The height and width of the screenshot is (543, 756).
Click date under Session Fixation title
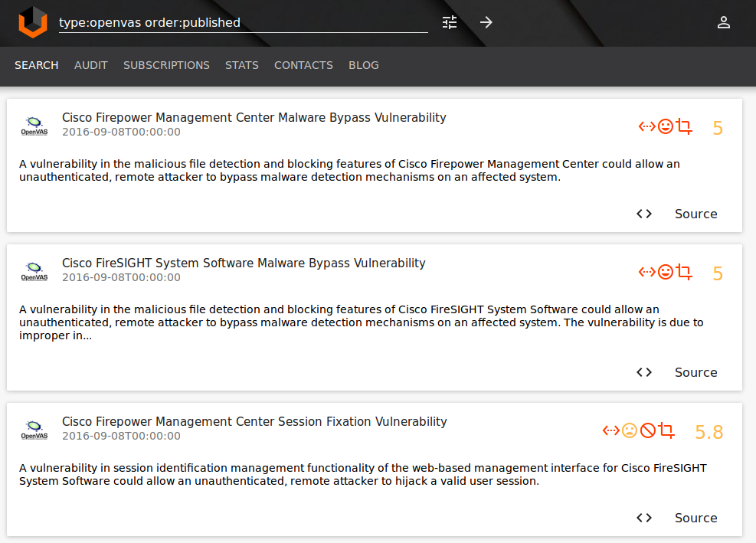pyautogui.click(x=121, y=436)
